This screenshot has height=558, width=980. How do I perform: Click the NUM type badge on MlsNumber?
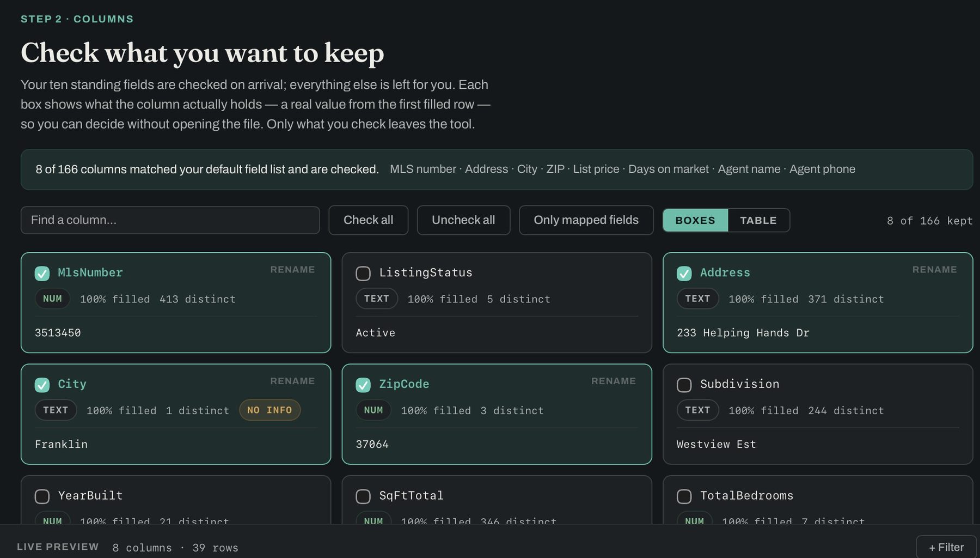(52, 299)
